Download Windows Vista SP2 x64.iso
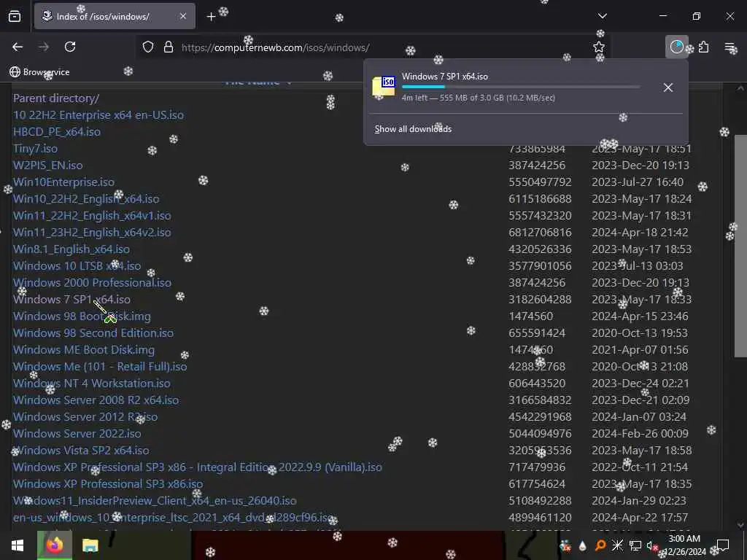The height and width of the screenshot is (560, 747). pyautogui.click(x=81, y=450)
